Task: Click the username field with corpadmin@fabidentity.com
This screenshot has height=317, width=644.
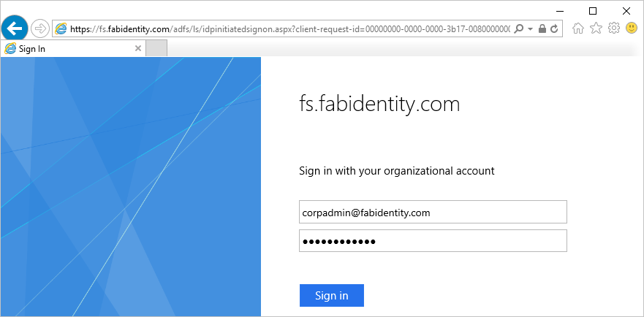Action: pyautogui.click(x=433, y=213)
